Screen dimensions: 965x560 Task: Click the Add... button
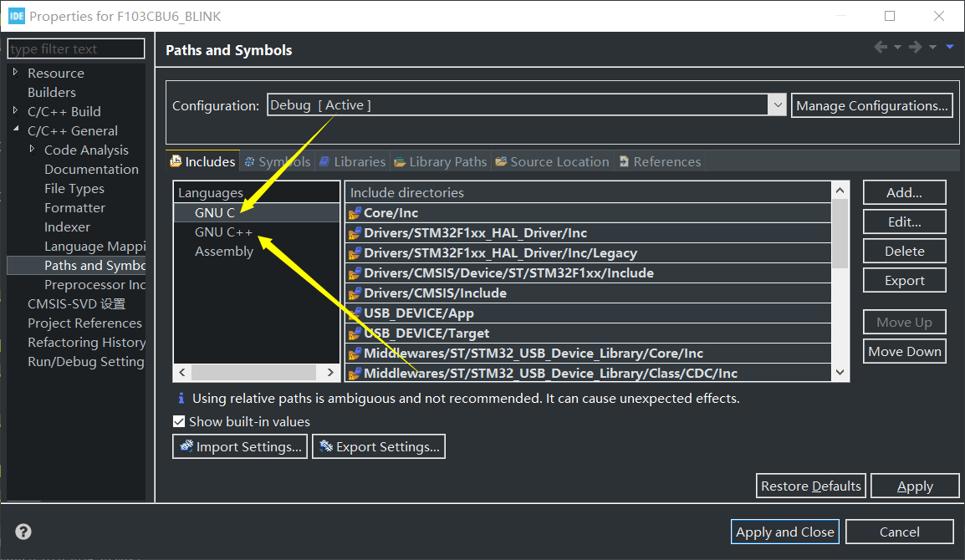[904, 192]
